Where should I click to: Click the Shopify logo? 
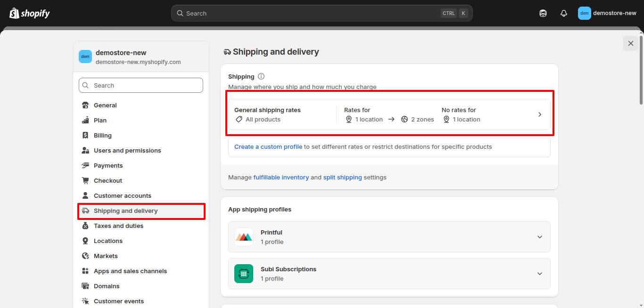click(x=29, y=13)
